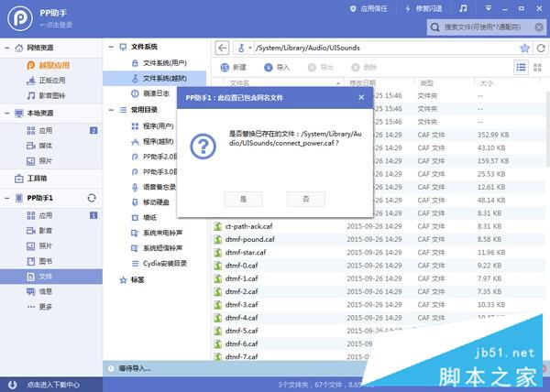The height and width of the screenshot is (392, 550).
Task: Click the 大小 column header
Action: [486, 83]
